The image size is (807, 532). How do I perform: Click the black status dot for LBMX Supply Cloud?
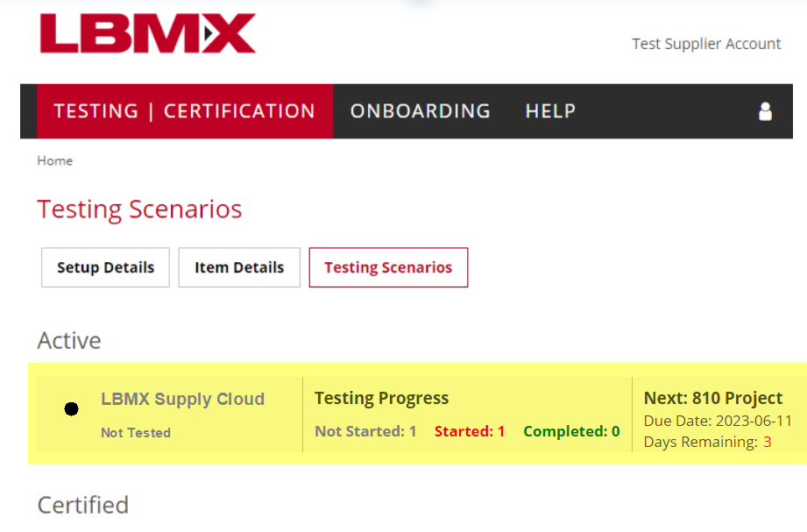[72, 409]
